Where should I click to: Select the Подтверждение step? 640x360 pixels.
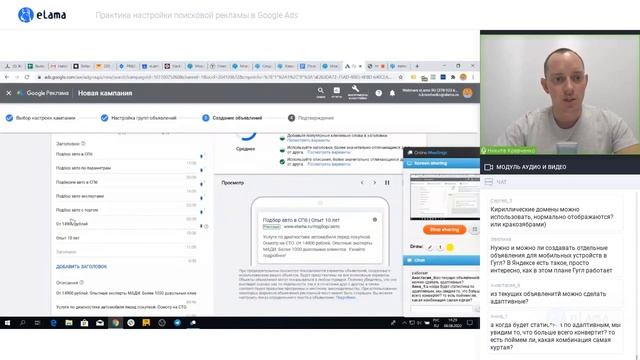click(311, 118)
